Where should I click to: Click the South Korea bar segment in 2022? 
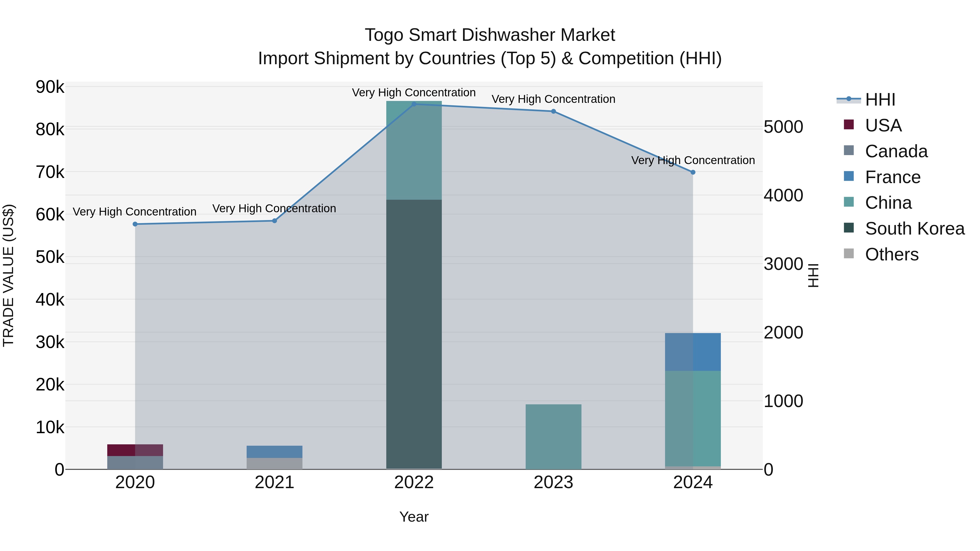(414, 335)
